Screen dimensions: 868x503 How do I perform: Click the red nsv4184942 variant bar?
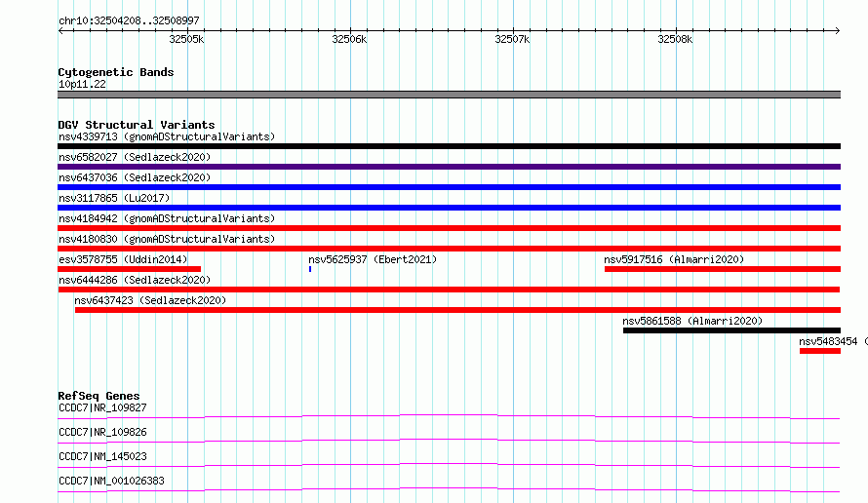pyautogui.click(x=449, y=228)
